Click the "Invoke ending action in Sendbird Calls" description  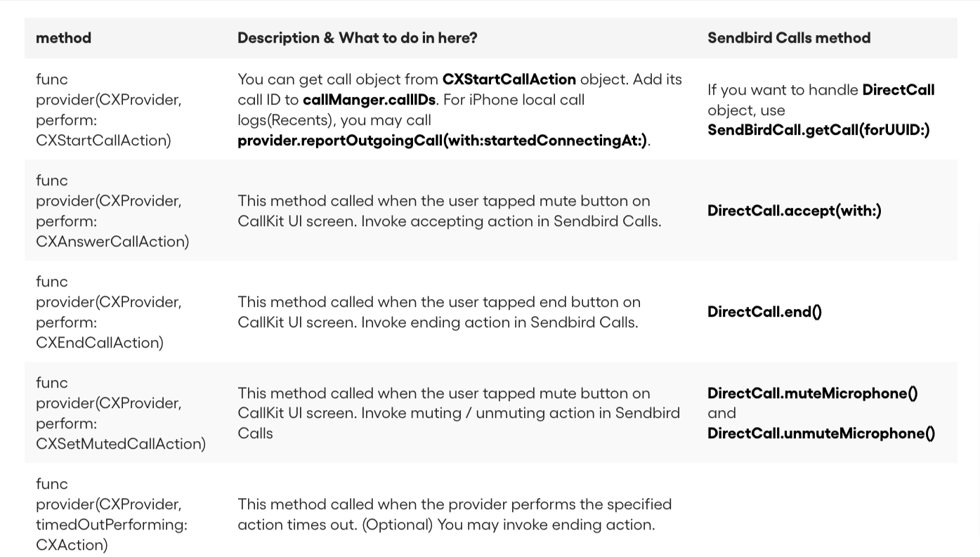point(438,312)
